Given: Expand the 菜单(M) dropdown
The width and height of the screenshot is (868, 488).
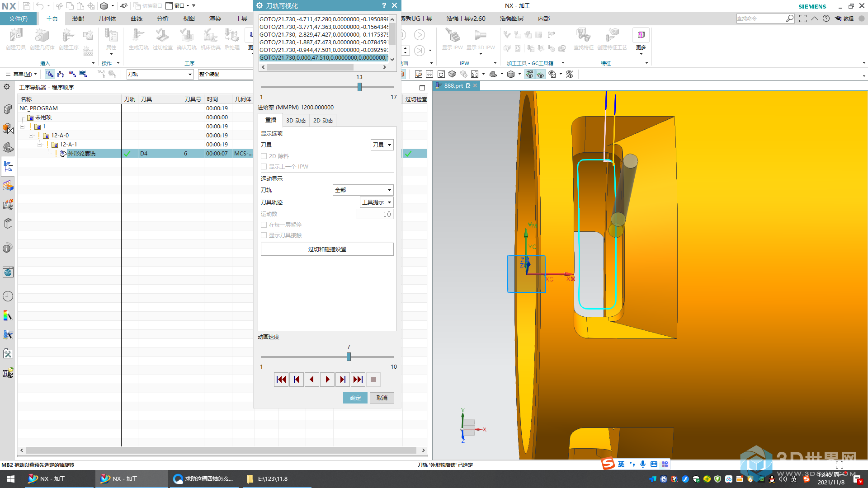Looking at the screenshot, I should point(21,74).
